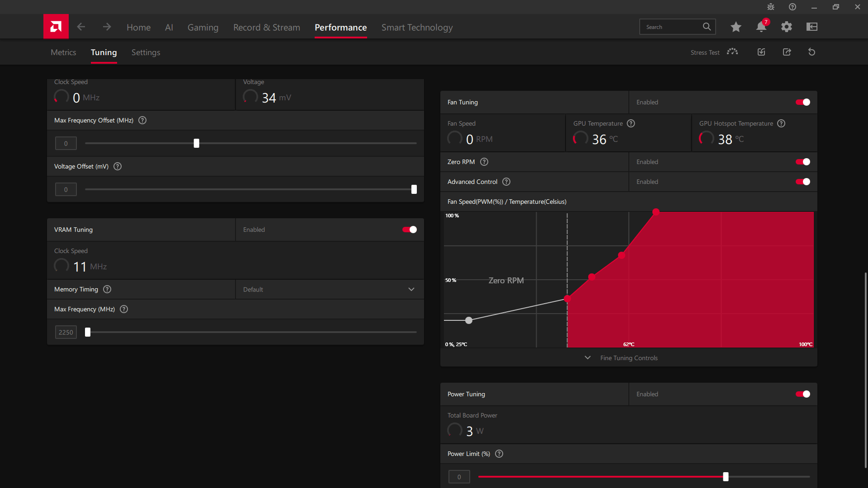868x488 pixels.
Task: Select the Performance tab
Action: (x=340, y=27)
